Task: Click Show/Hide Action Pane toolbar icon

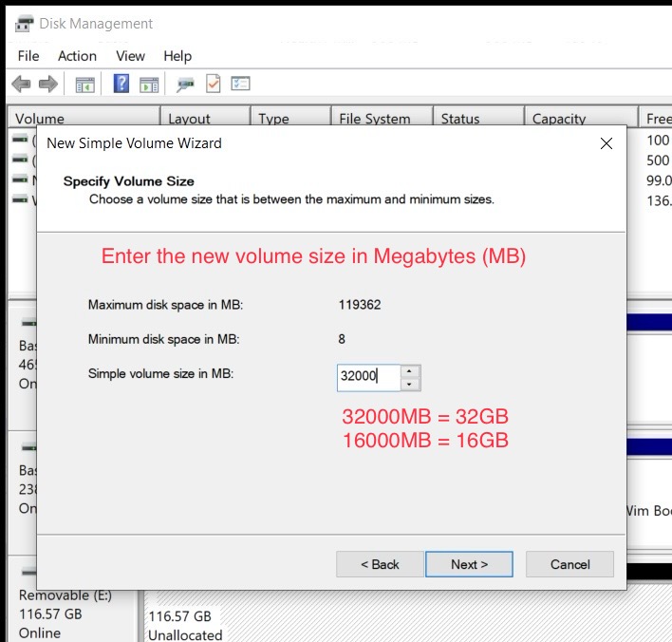Action: [x=149, y=85]
